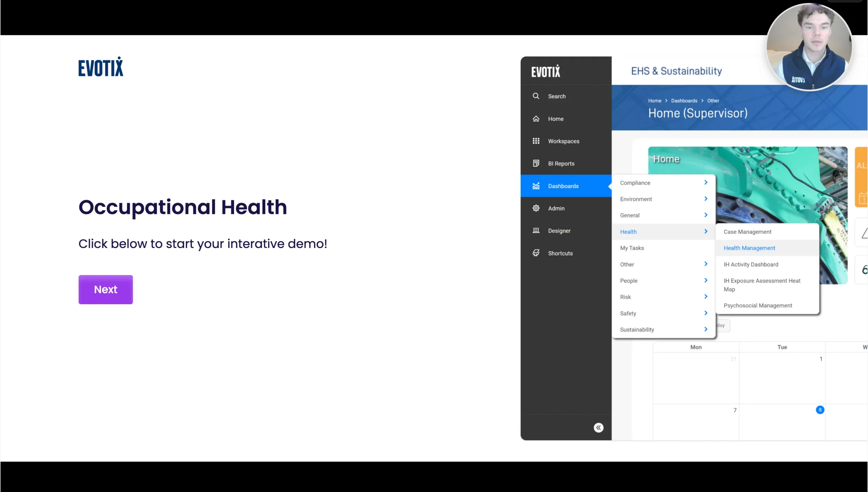This screenshot has width=868, height=492.
Task: Click the presenter webcam video bubble
Action: (809, 47)
